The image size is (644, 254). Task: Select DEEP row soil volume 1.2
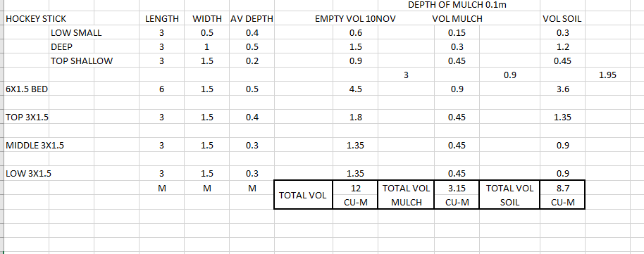(x=562, y=47)
